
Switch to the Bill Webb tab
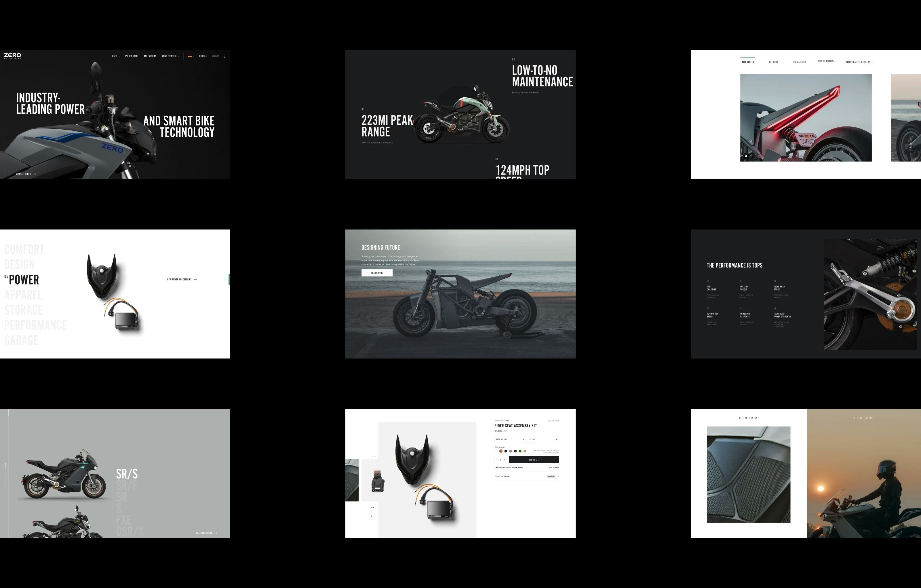(x=773, y=62)
